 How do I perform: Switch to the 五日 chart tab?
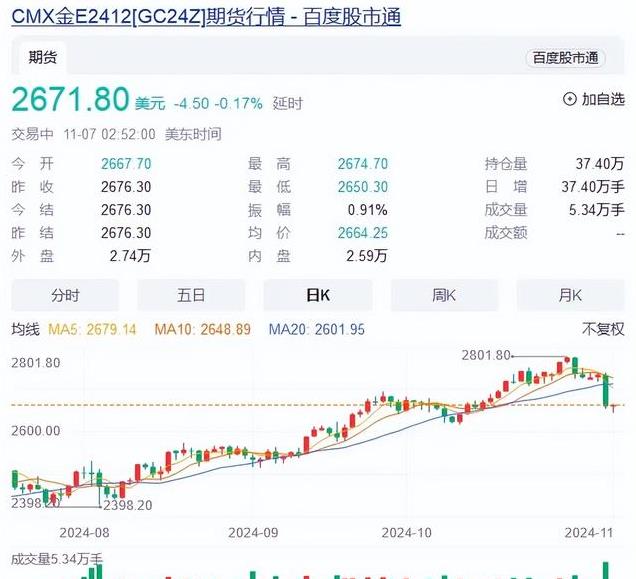coord(191,295)
